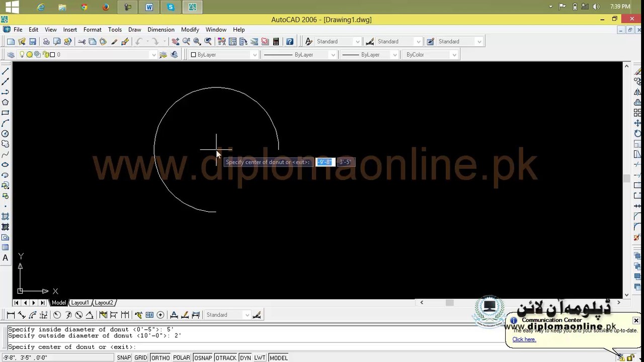644x362 pixels.
Task: Toggle SNAP mode in status bar
Action: [x=124, y=358]
